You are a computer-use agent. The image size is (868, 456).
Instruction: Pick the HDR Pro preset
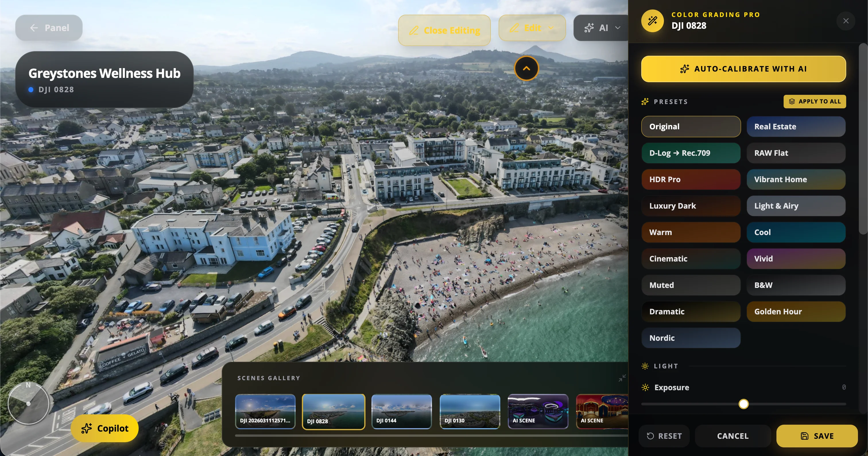691,179
